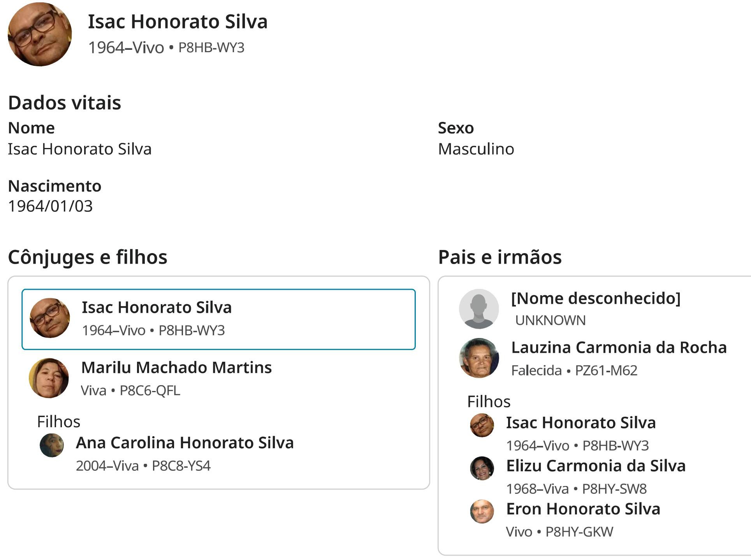The image size is (751, 560).
Task: Open the Eron Honorato Silva name link
Action: (583, 509)
